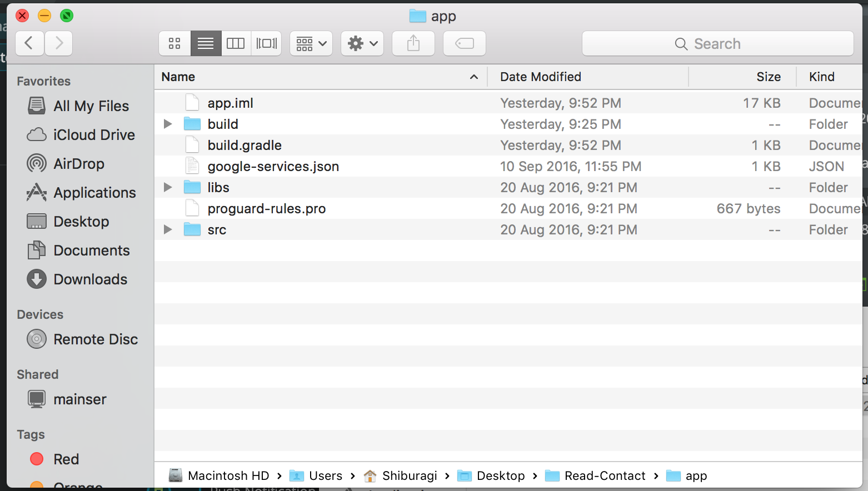Go forward with the right arrow button

coord(59,43)
